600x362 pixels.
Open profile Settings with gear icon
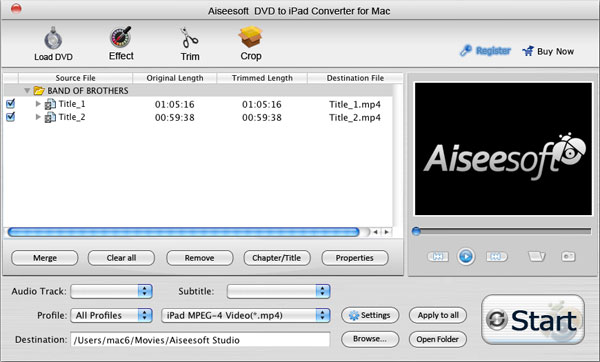click(370, 315)
